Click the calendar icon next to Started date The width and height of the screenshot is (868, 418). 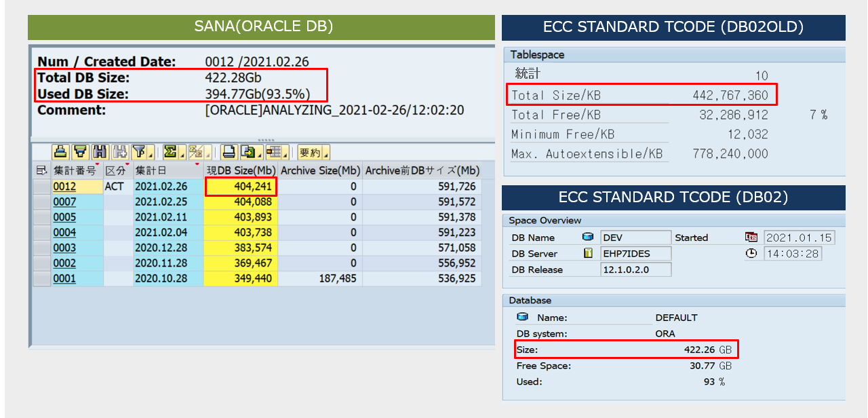coord(751,237)
